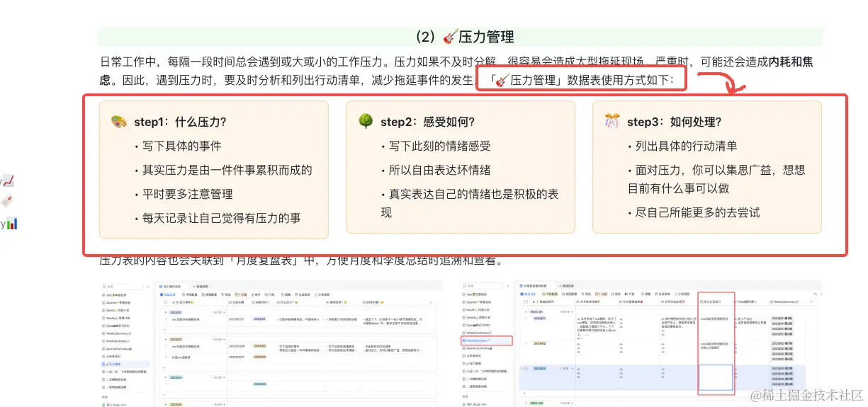Click the bullet text 尽自己所能更多的去尝试
The height and width of the screenshot is (407, 868).
[698, 212]
